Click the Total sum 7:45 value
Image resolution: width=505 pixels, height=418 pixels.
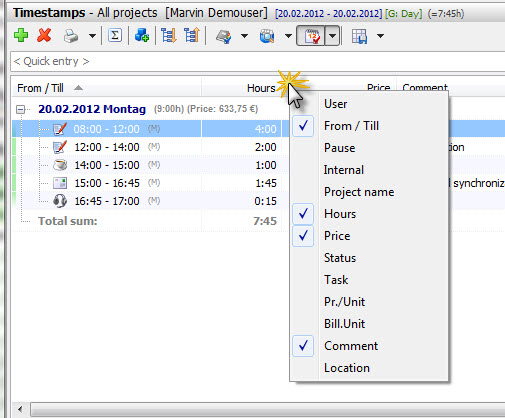[265, 221]
